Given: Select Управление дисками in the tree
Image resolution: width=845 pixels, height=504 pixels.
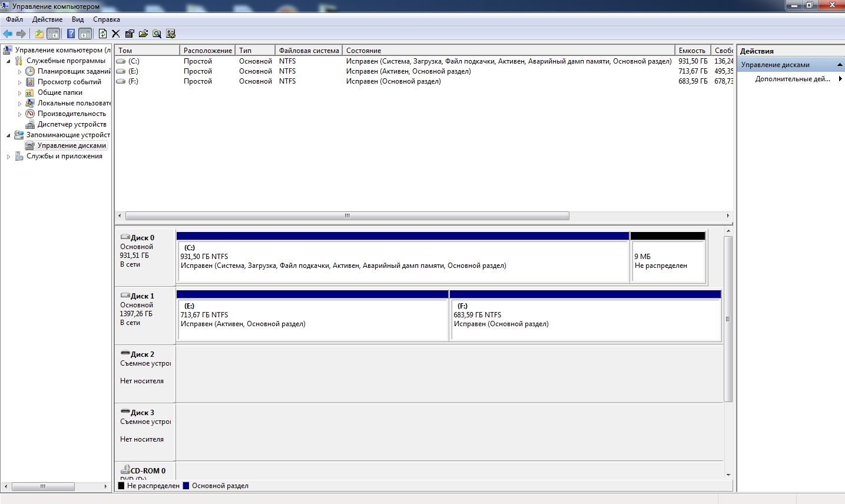Looking at the screenshot, I should [x=72, y=145].
